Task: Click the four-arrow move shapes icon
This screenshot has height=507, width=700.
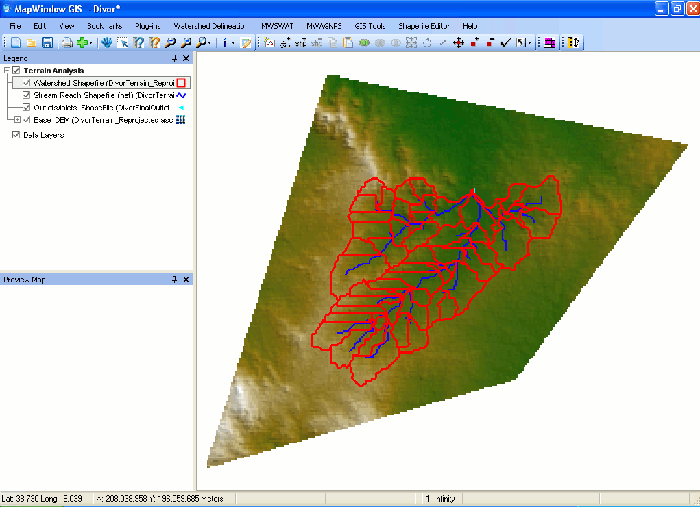Action: coord(458,43)
